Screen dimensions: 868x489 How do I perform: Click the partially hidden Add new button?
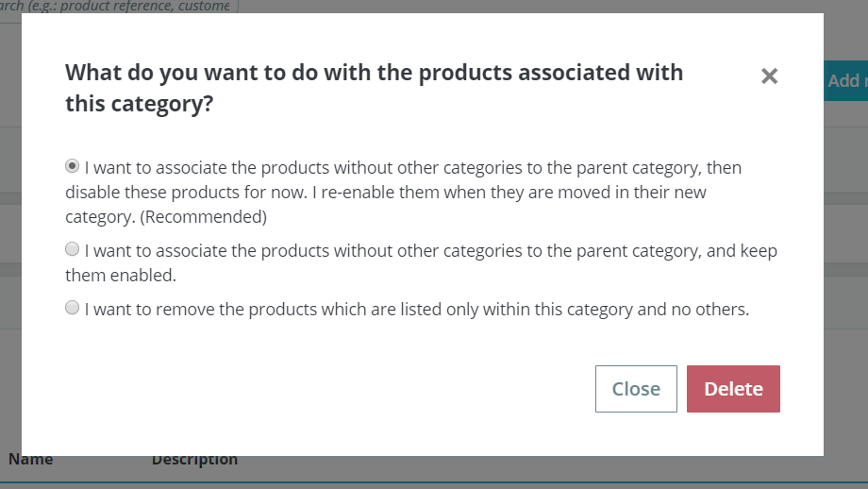coord(845,81)
